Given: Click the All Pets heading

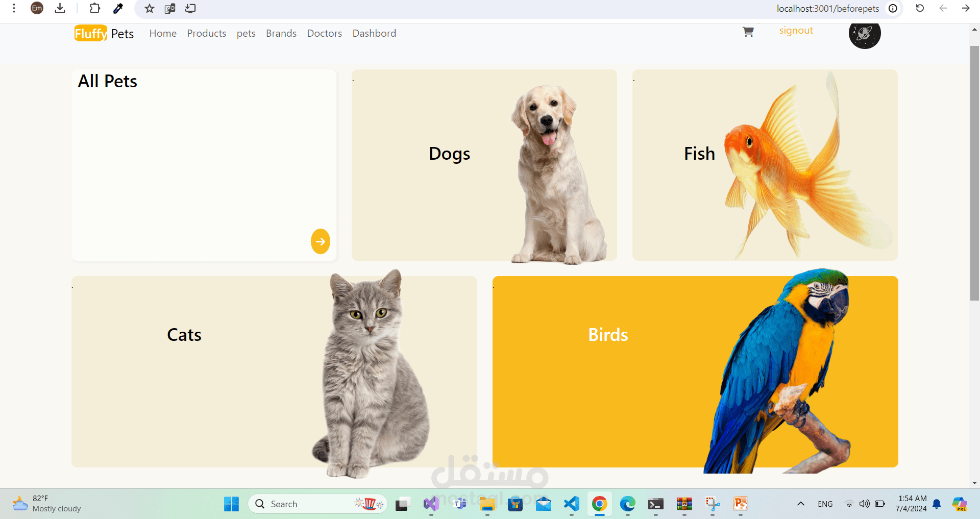Looking at the screenshot, I should [107, 81].
